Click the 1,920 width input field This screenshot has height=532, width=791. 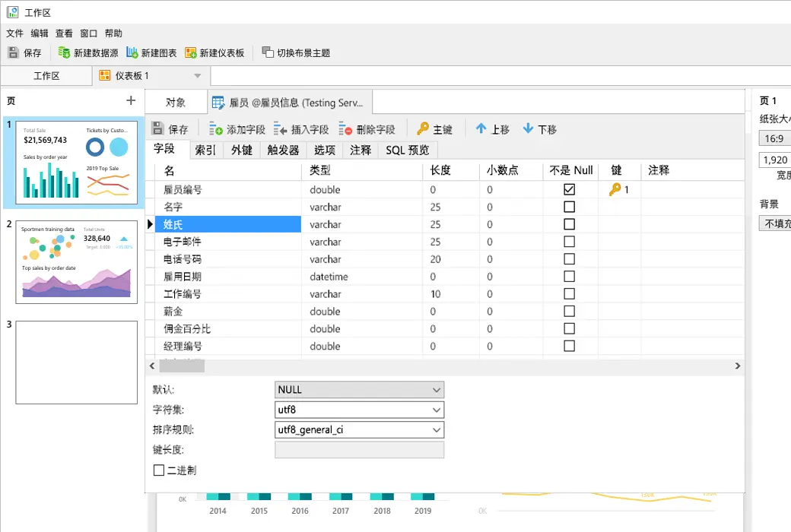pyautogui.click(x=775, y=160)
